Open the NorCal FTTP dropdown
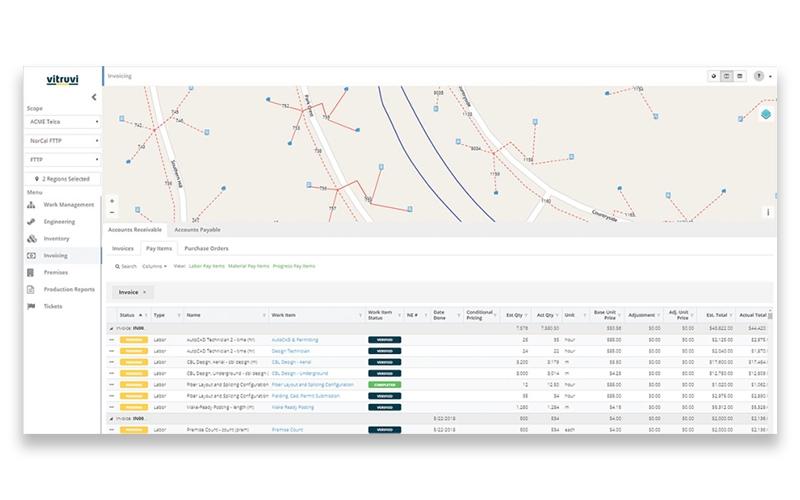Screen dimensions: 800x500 [63, 141]
